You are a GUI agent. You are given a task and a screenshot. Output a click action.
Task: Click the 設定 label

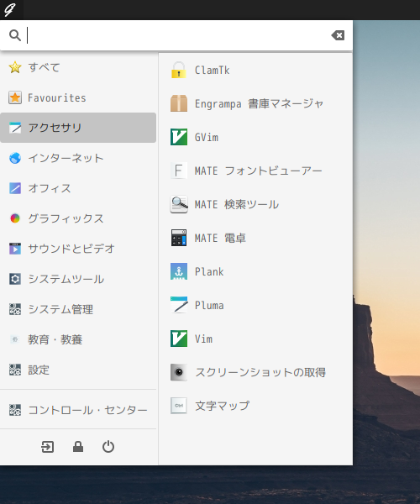(39, 370)
